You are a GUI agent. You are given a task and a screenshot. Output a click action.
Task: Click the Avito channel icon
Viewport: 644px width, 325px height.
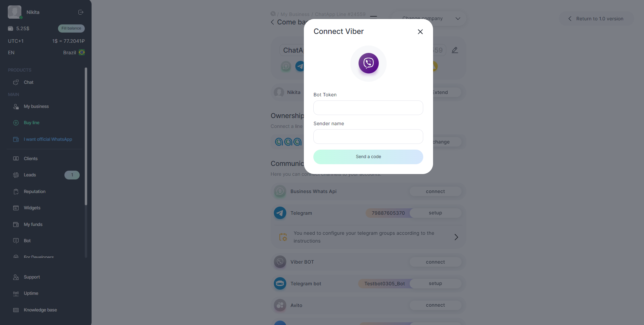point(280,305)
